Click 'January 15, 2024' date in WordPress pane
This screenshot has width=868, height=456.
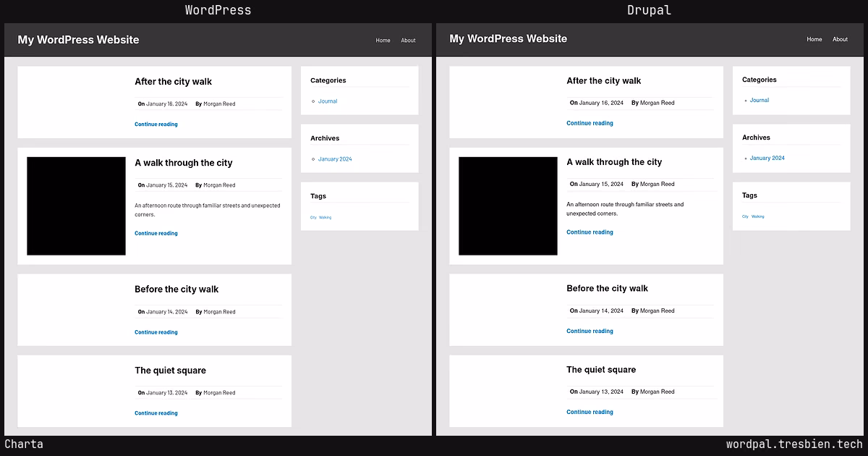pos(166,185)
